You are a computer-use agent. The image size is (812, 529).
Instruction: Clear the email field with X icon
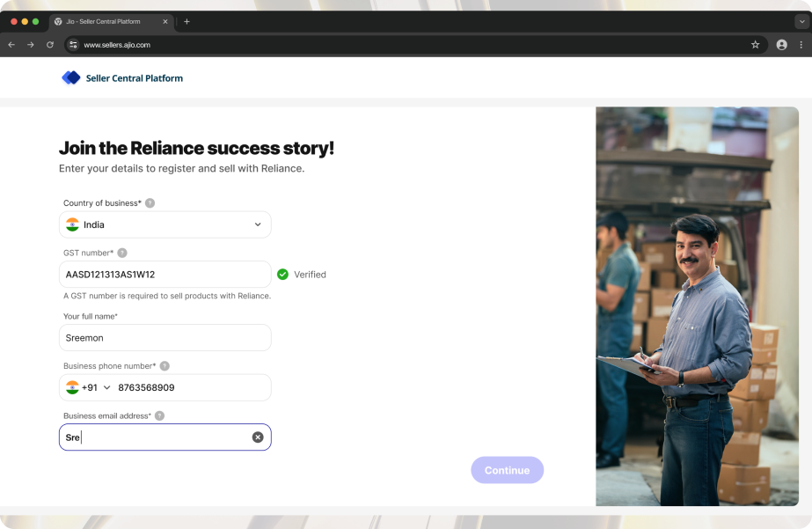(258, 437)
